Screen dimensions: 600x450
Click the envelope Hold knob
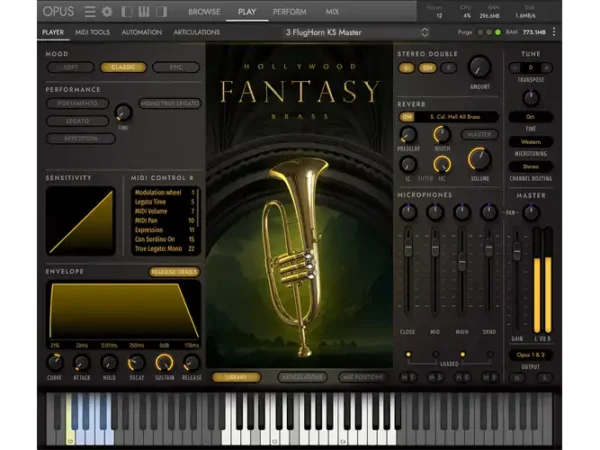click(x=109, y=363)
